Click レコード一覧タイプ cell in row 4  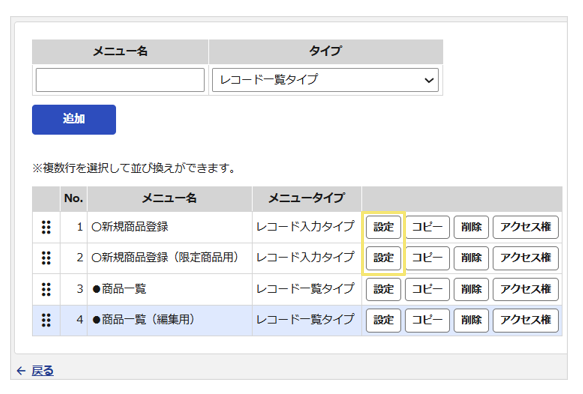pyautogui.click(x=307, y=320)
